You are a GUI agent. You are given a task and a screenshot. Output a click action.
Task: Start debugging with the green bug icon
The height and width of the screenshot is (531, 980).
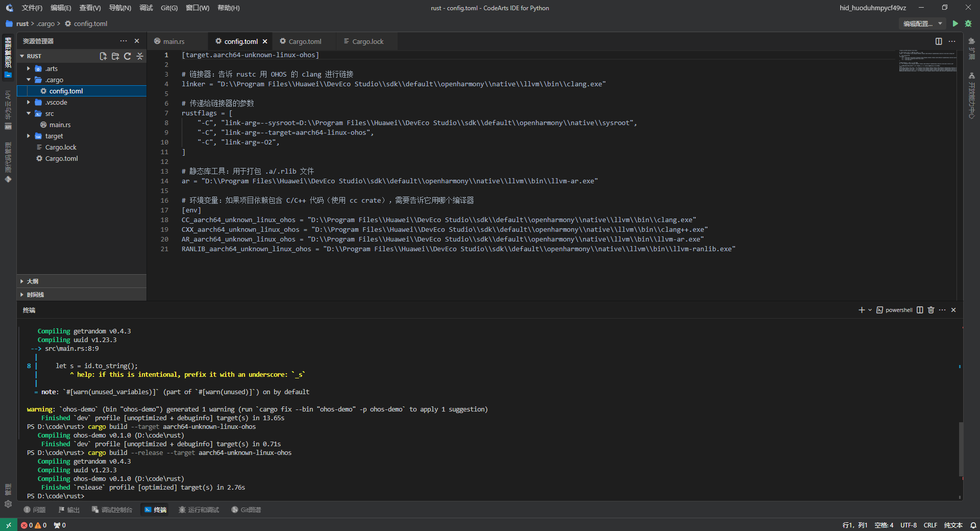(x=968, y=23)
